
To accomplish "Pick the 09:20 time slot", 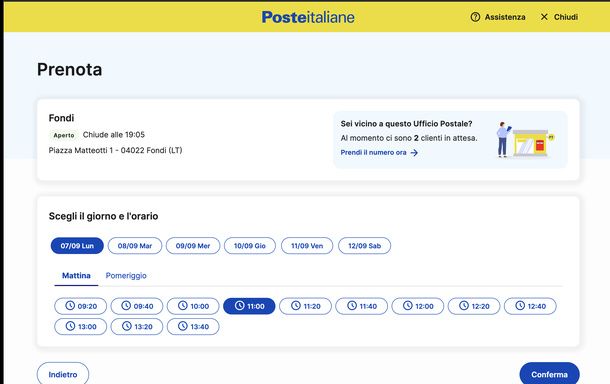I will click(x=81, y=306).
